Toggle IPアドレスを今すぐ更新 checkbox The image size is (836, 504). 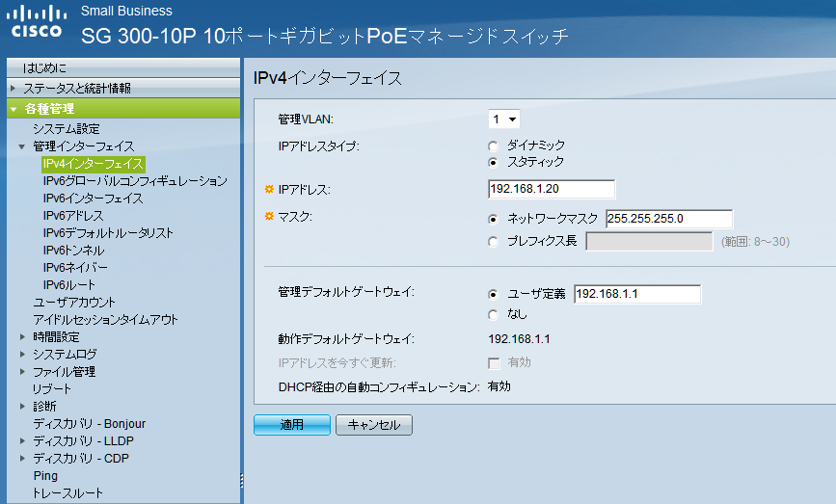click(x=495, y=363)
